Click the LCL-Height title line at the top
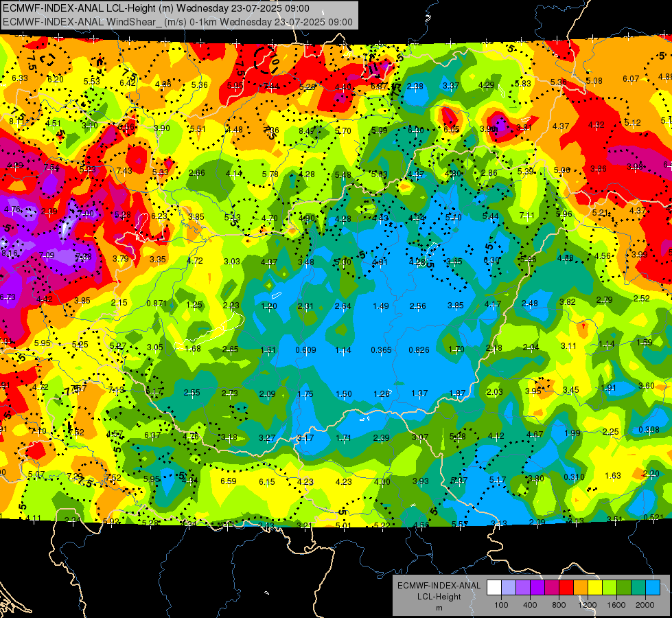 point(156,8)
